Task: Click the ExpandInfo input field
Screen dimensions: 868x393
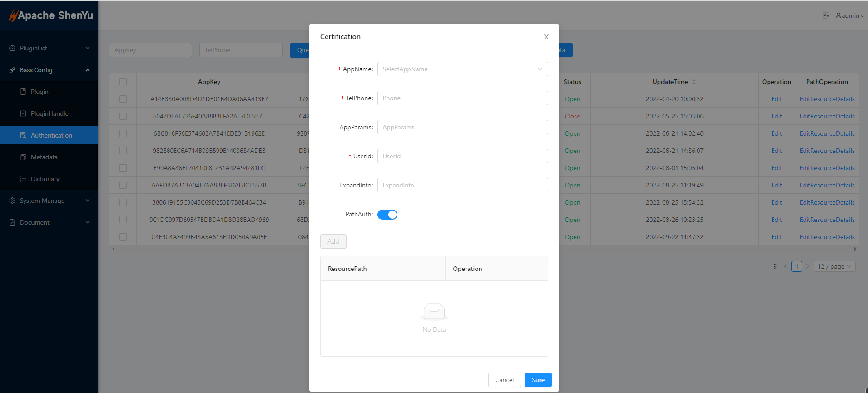Action: pyautogui.click(x=462, y=185)
